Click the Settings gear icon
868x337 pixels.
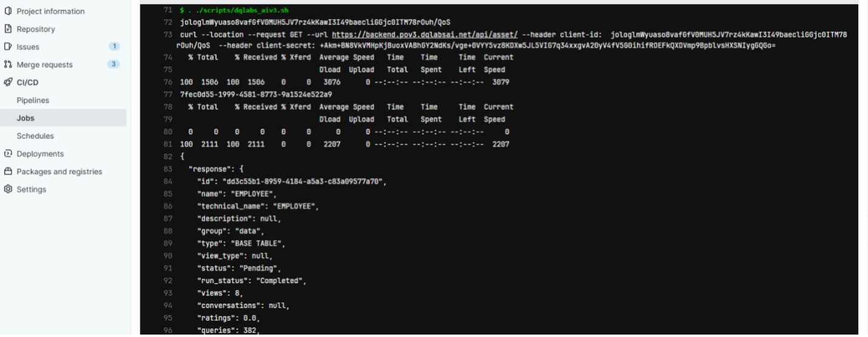[x=8, y=189]
